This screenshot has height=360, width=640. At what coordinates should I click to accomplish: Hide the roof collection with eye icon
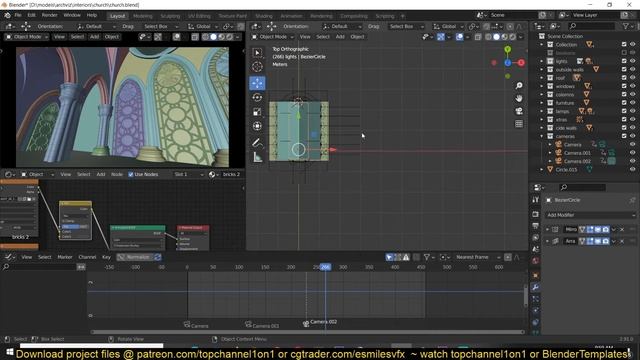(633, 78)
